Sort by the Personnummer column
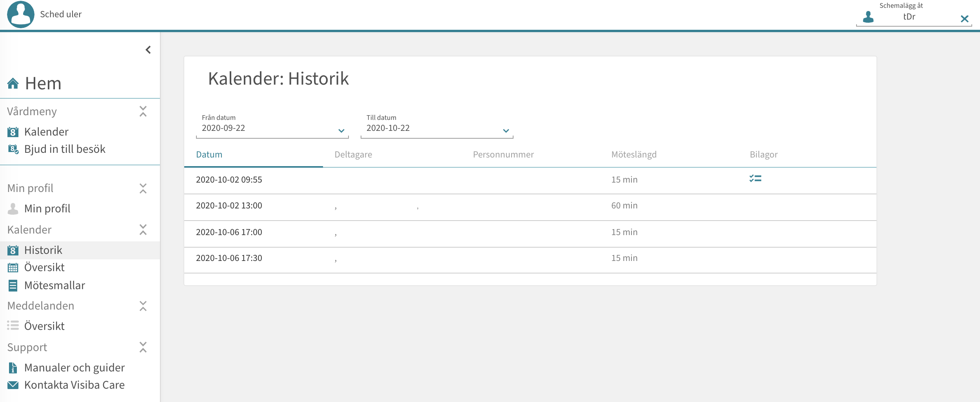The image size is (980, 402). point(503,155)
